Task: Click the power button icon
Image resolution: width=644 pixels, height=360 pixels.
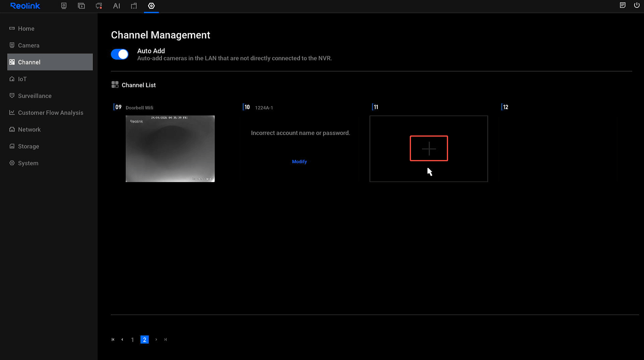Action: 636,5
